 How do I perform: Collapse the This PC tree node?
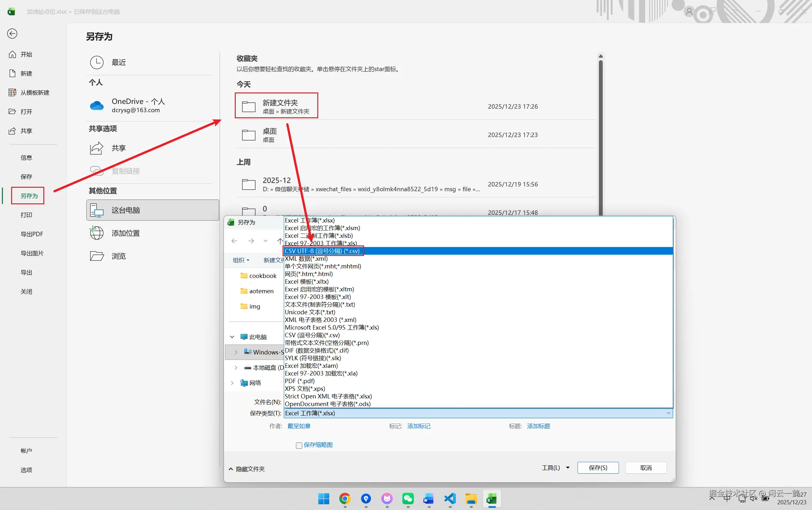[x=232, y=337]
